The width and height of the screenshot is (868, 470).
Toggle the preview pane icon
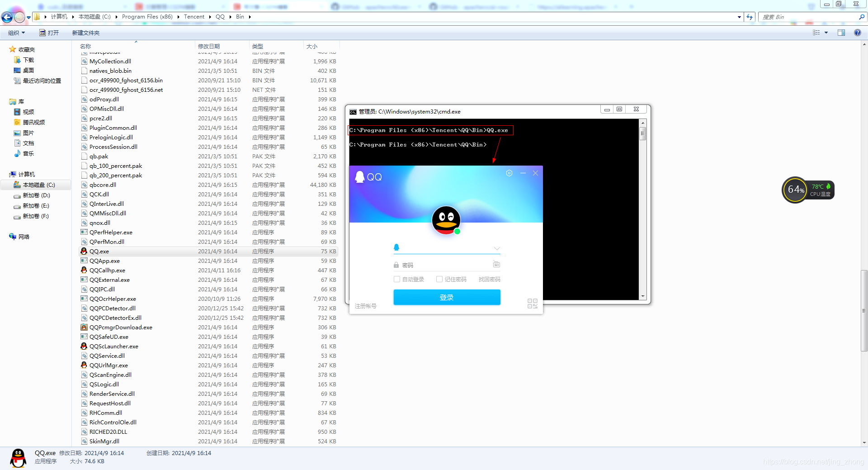[x=841, y=33]
